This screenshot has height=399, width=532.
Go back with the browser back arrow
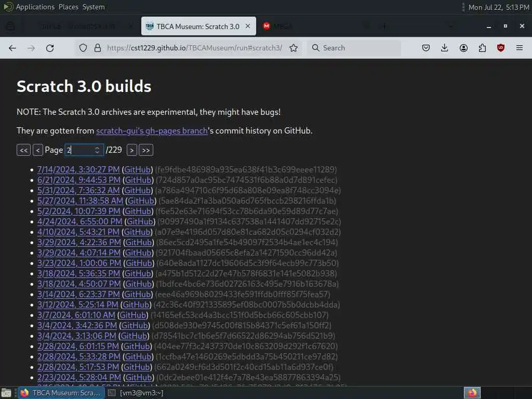coord(12,48)
